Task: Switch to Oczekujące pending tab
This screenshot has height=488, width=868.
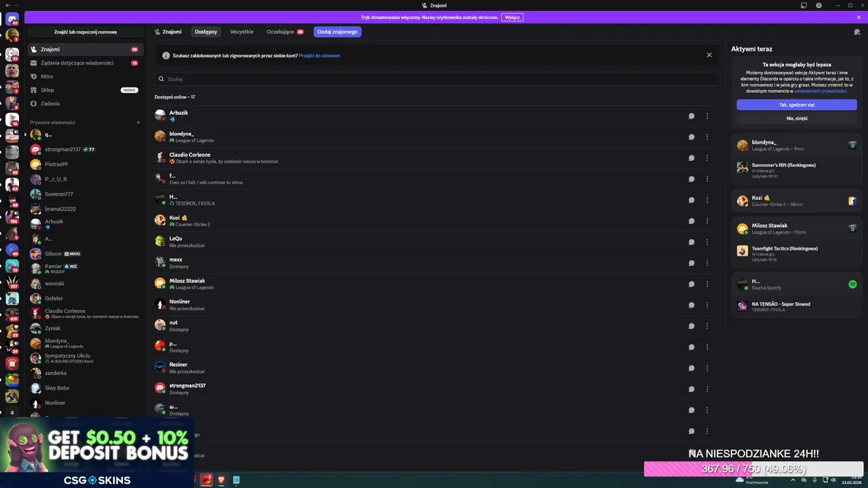Action: click(285, 32)
